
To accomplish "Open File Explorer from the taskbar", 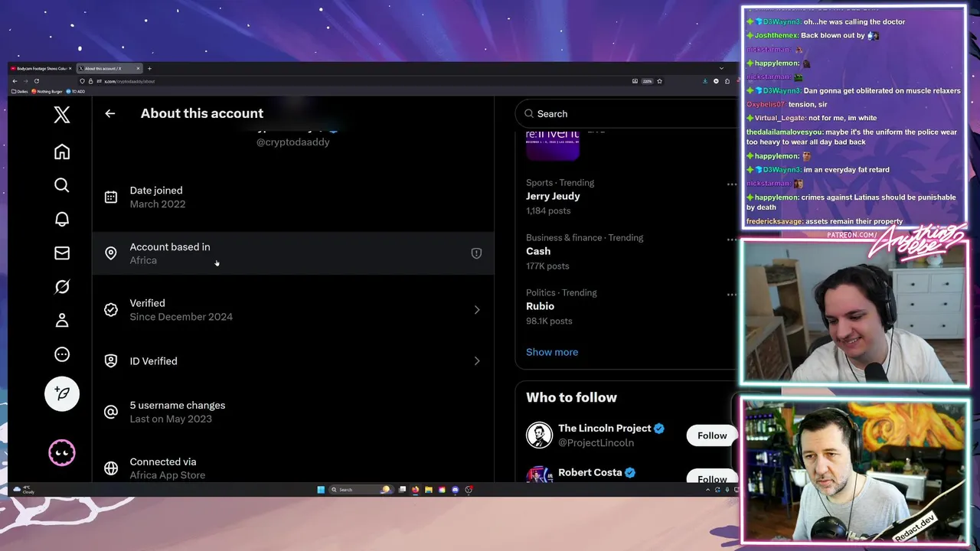I will (x=429, y=490).
